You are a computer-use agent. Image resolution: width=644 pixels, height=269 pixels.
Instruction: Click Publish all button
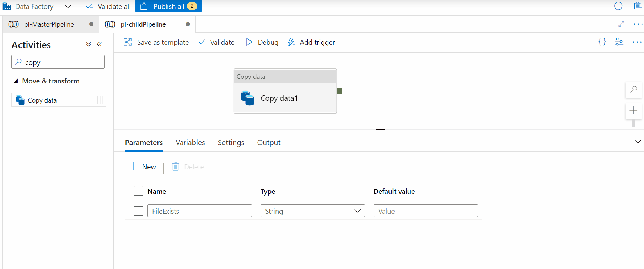[x=168, y=6]
